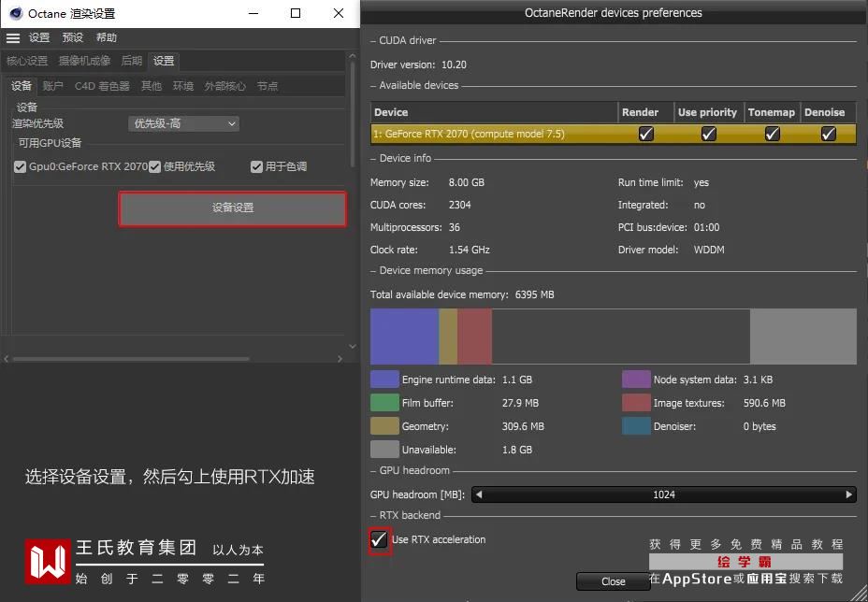Image resolution: width=868 pixels, height=602 pixels.
Task: Select the 设备 sub-tab
Action: [22, 86]
